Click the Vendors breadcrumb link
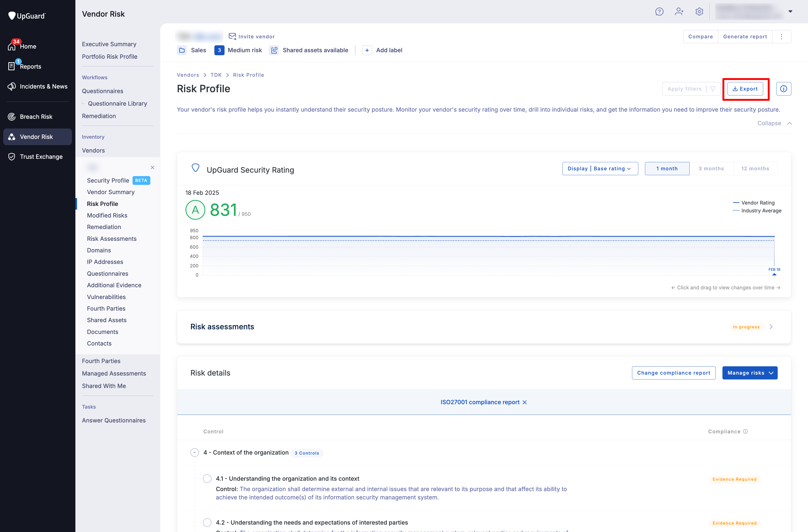Image resolution: width=808 pixels, height=532 pixels. (188, 75)
